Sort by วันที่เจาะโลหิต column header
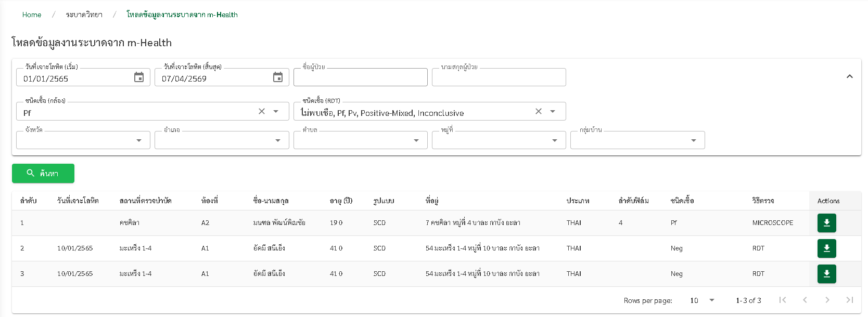The width and height of the screenshot is (868, 317). tap(78, 201)
